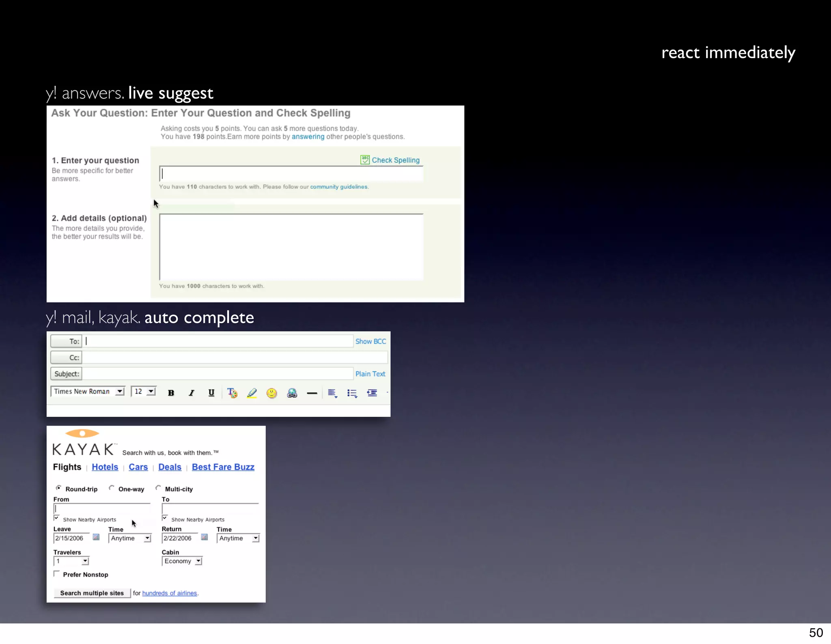Open the text alignment tool
This screenshot has height=644, width=831.
(x=332, y=393)
